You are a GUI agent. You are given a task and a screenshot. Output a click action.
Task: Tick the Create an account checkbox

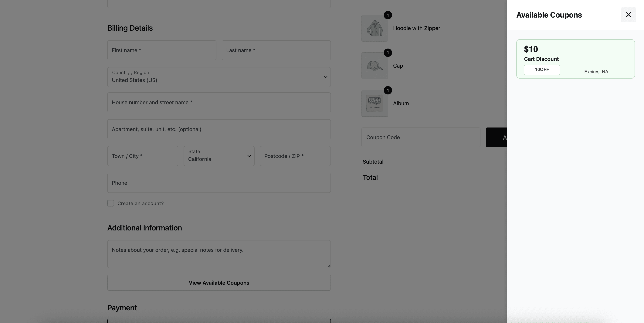tap(111, 203)
